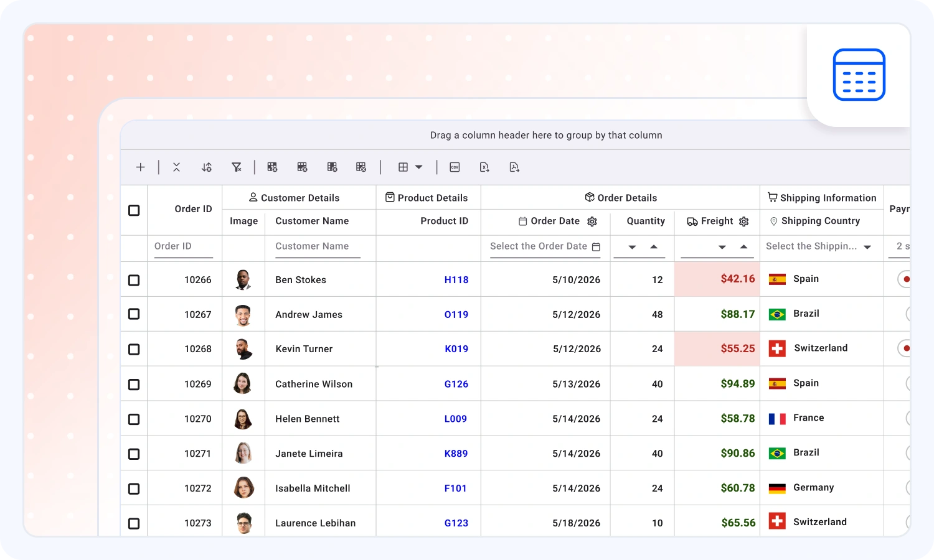
Task: Click the Customer Name column header
Action: tap(312, 221)
